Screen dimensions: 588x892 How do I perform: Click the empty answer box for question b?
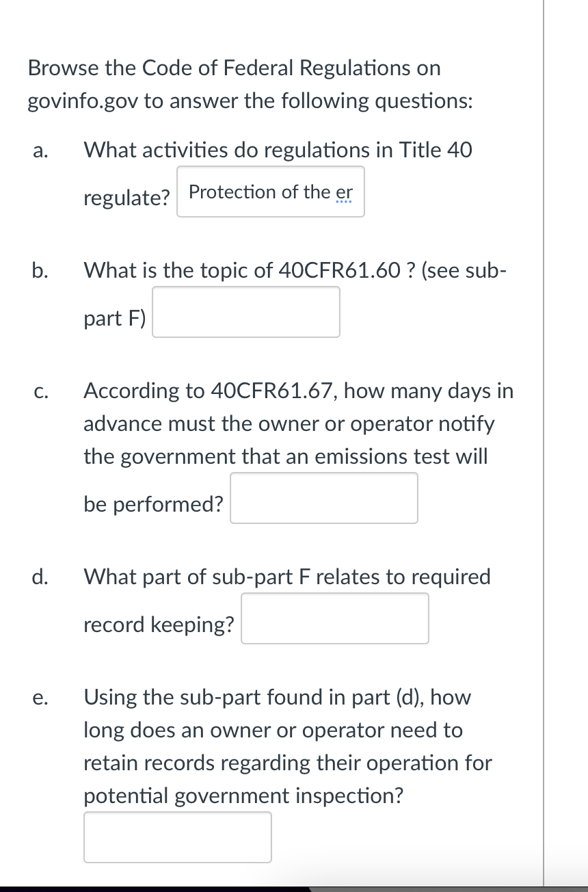(x=245, y=312)
